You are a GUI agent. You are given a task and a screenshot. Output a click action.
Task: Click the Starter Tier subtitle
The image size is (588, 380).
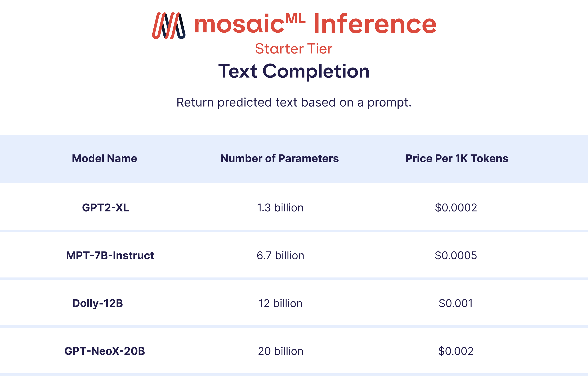(294, 49)
